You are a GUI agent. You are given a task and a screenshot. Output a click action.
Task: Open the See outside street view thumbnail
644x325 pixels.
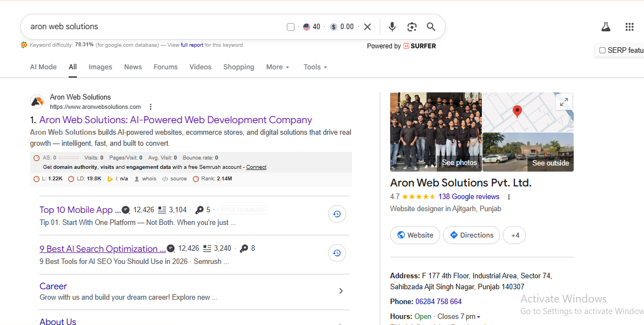point(528,152)
